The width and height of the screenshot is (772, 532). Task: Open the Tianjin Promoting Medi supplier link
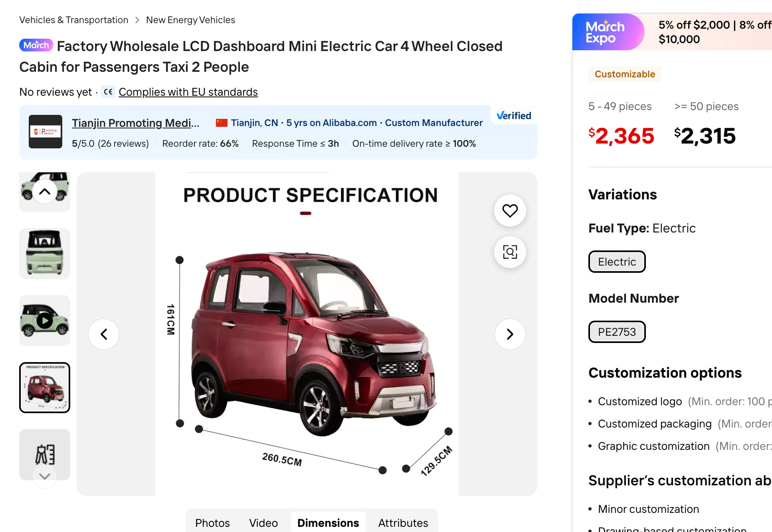(135, 123)
